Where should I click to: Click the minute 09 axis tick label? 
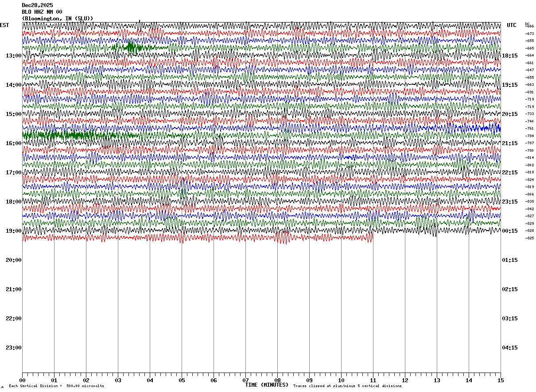tap(309, 380)
